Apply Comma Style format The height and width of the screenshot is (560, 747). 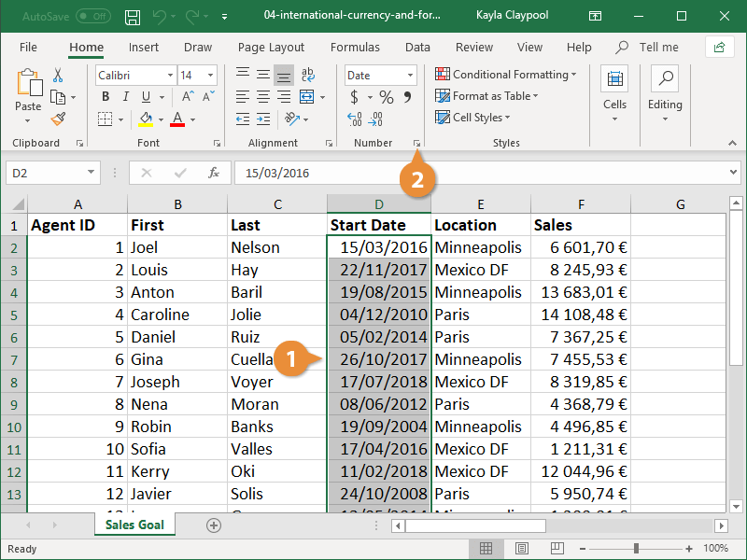tap(407, 97)
